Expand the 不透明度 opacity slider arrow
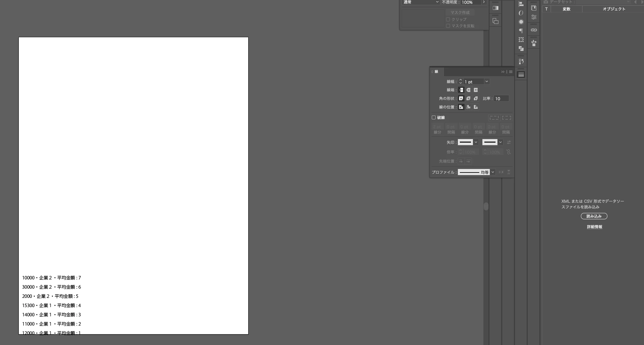644x345 pixels. tap(484, 2)
